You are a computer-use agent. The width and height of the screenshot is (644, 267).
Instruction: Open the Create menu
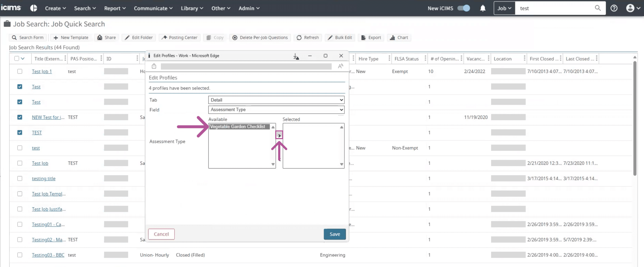[x=55, y=8]
